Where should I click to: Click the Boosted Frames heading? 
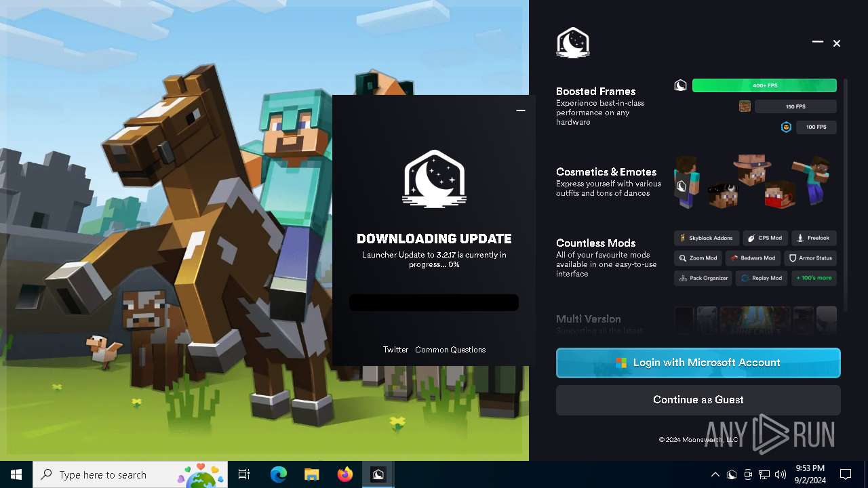click(596, 91)
